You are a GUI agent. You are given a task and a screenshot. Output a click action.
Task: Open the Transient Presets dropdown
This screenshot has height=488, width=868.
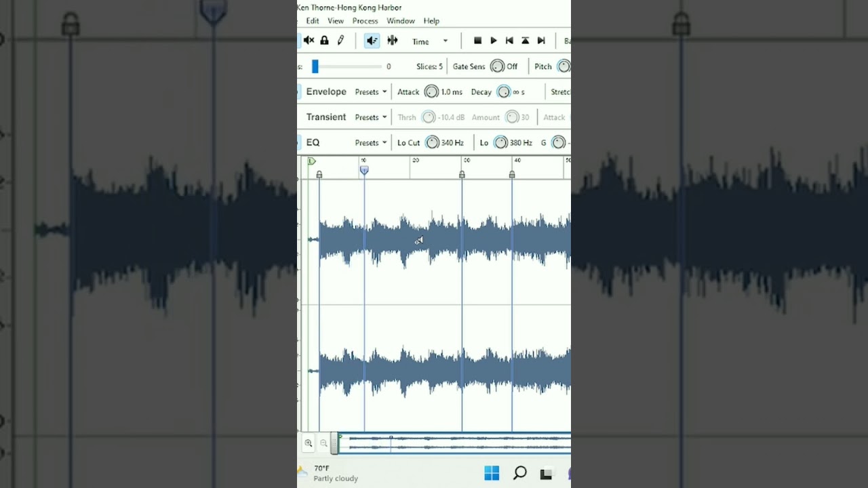click(370, 117)
